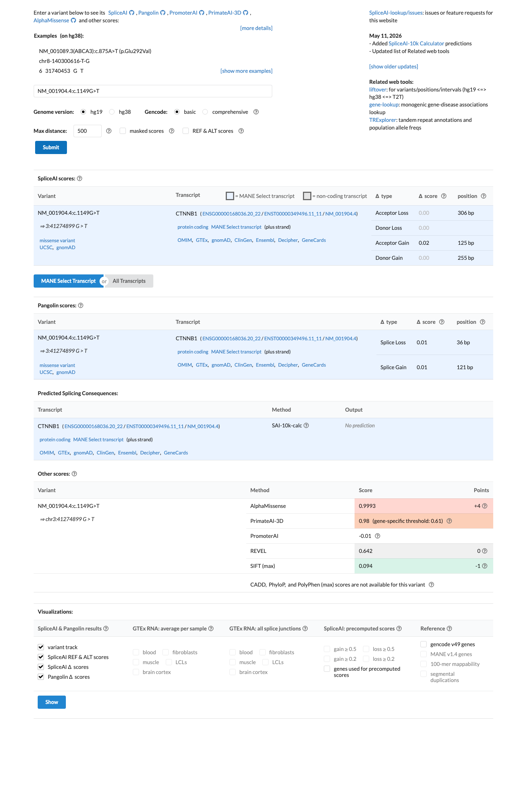532x805 pixels.
Task: Expand show more examples
Action: tap(246, 71)
